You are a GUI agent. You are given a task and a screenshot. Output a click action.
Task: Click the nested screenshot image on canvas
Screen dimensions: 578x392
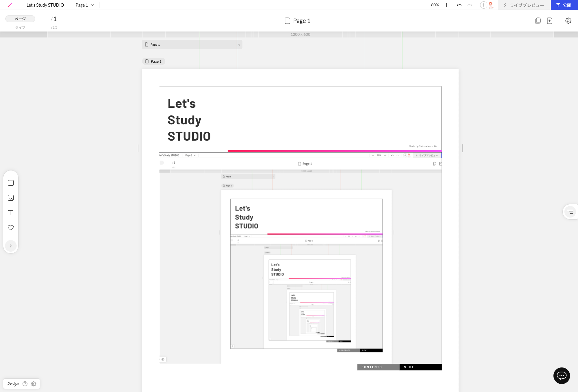click(300, 258)
